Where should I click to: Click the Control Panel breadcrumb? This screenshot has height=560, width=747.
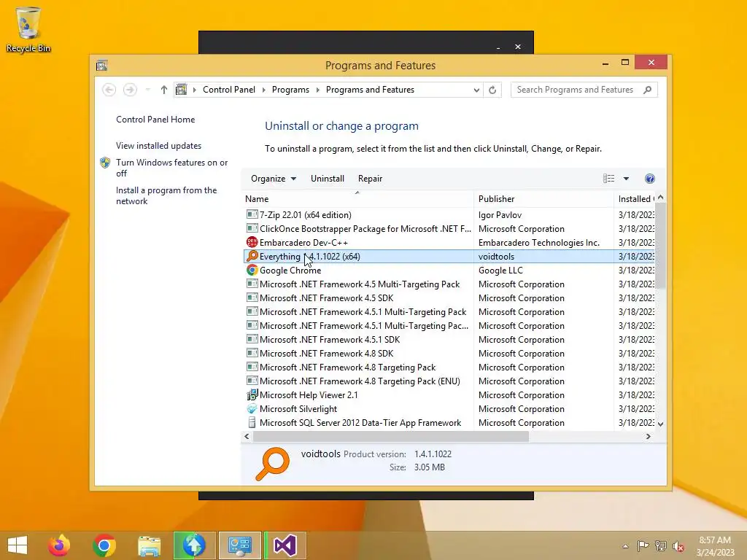coord(229,90)
